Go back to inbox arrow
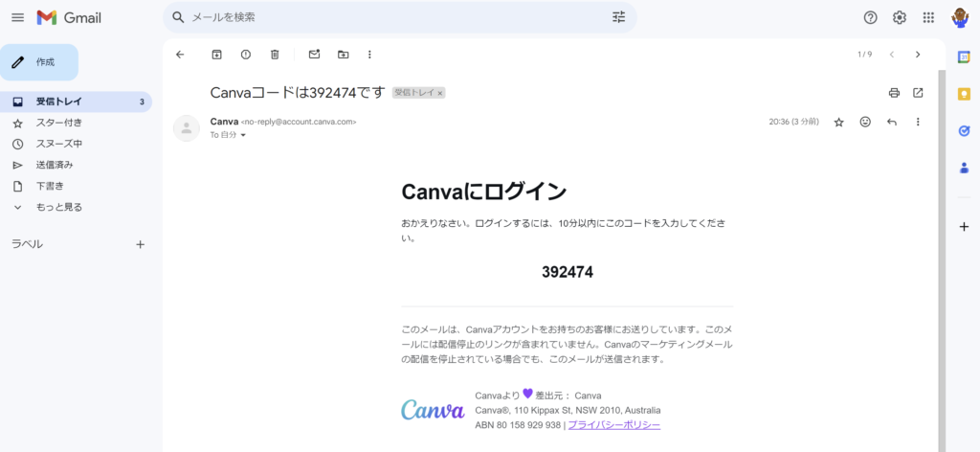Image resolution: width=980 pixels, height=452 pixels. 180,55
